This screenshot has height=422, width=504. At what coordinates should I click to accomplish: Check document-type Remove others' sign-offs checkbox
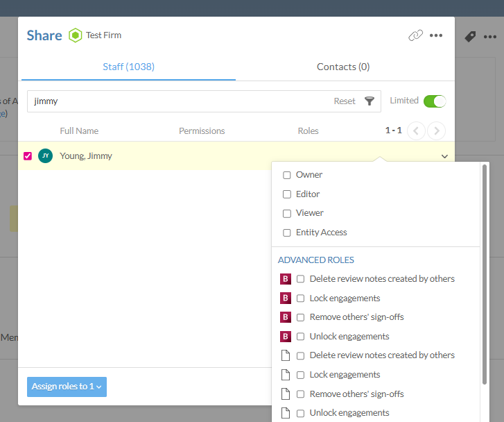[x=300, y=394]
